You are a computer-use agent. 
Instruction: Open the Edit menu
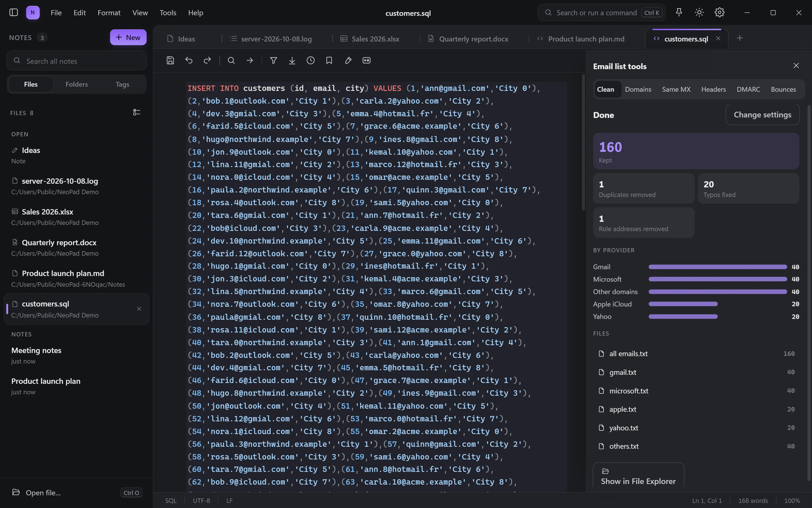click(x=80, y=13)
